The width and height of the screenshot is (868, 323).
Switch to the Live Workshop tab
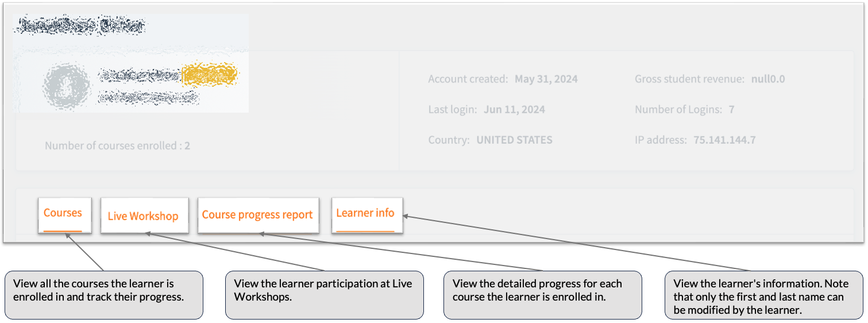tap(143, 216)
